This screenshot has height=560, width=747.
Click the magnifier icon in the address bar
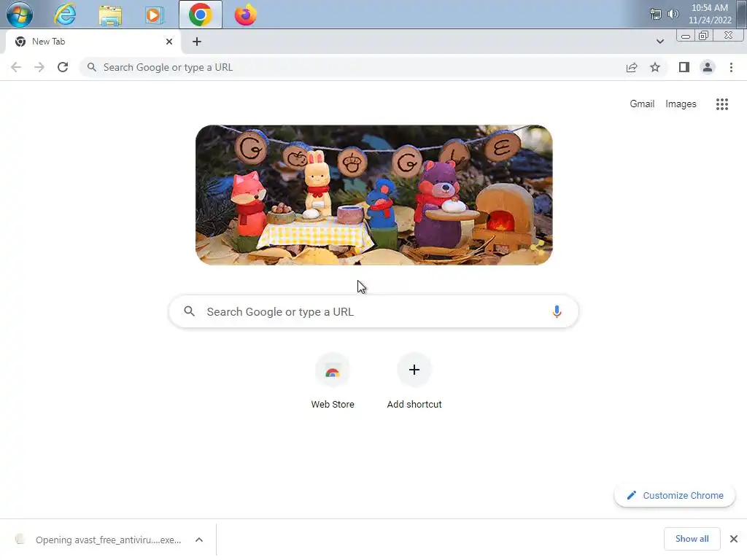[x=92, y=67]
